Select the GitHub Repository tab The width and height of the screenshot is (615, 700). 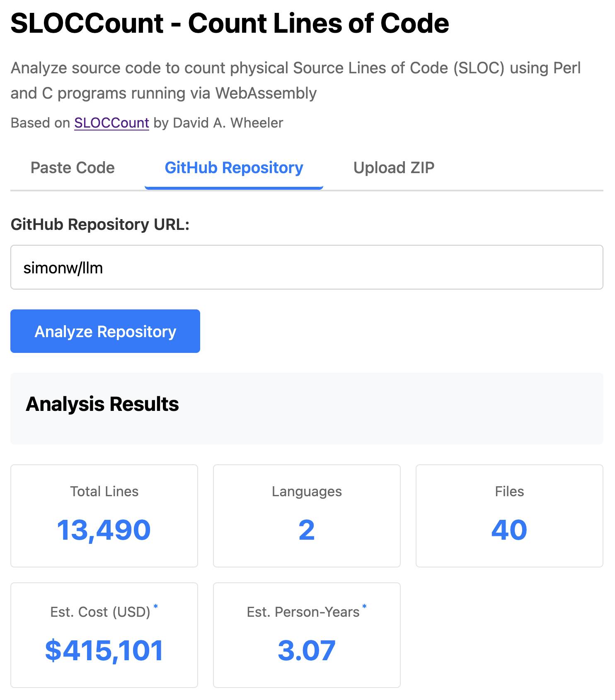[234, 168]
